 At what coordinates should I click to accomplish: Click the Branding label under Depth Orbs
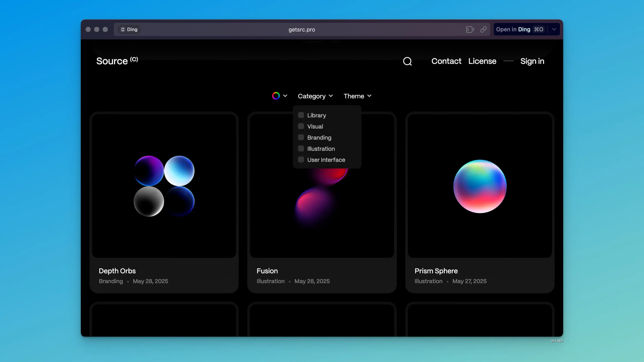coord(111,281)
